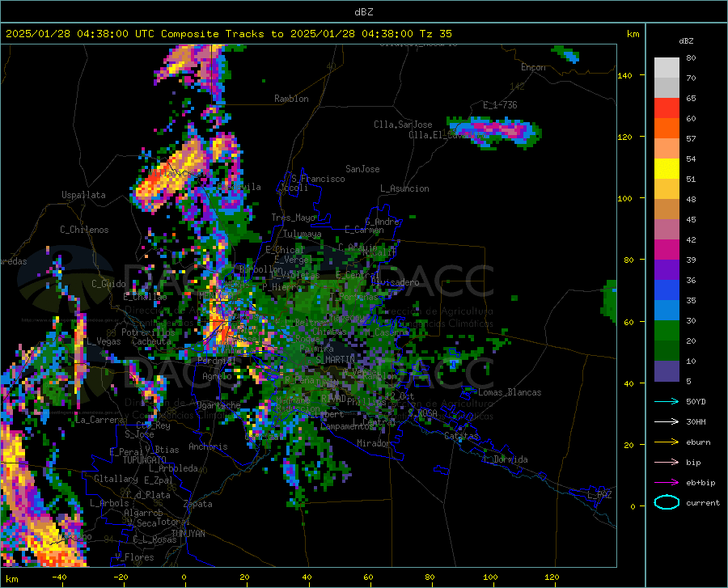The width and height of the screenshot is (728, 588).
Task: Click the dBZ title at top
Action: 363,12
